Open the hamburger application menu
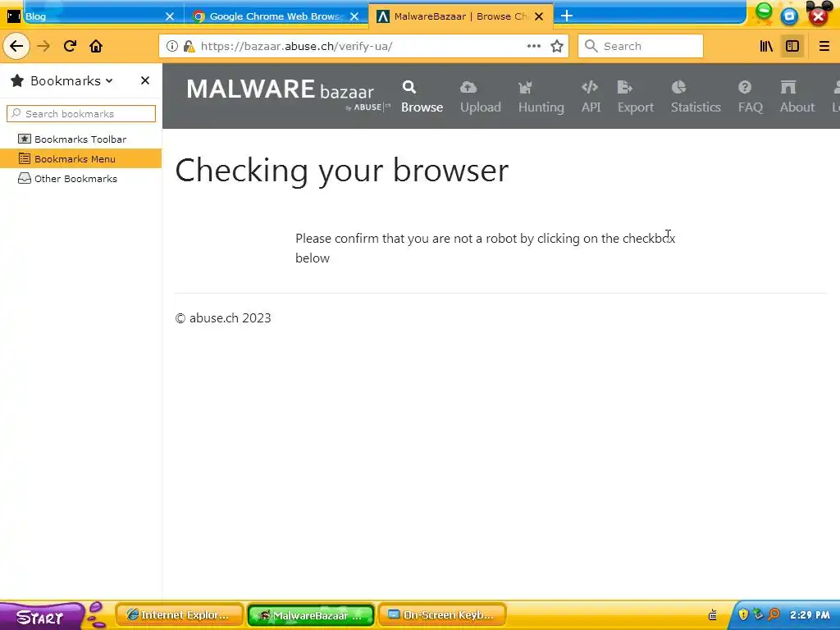 824,46
